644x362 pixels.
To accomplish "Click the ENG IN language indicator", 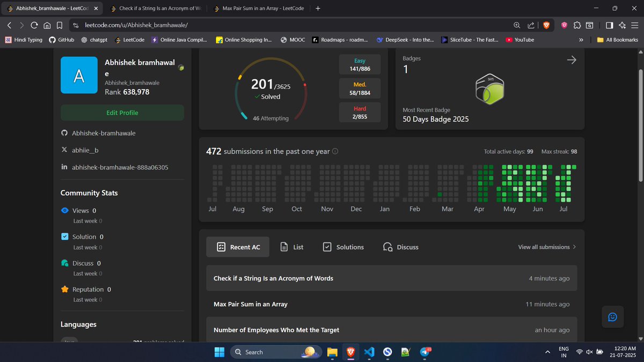I will pos(564,352).
